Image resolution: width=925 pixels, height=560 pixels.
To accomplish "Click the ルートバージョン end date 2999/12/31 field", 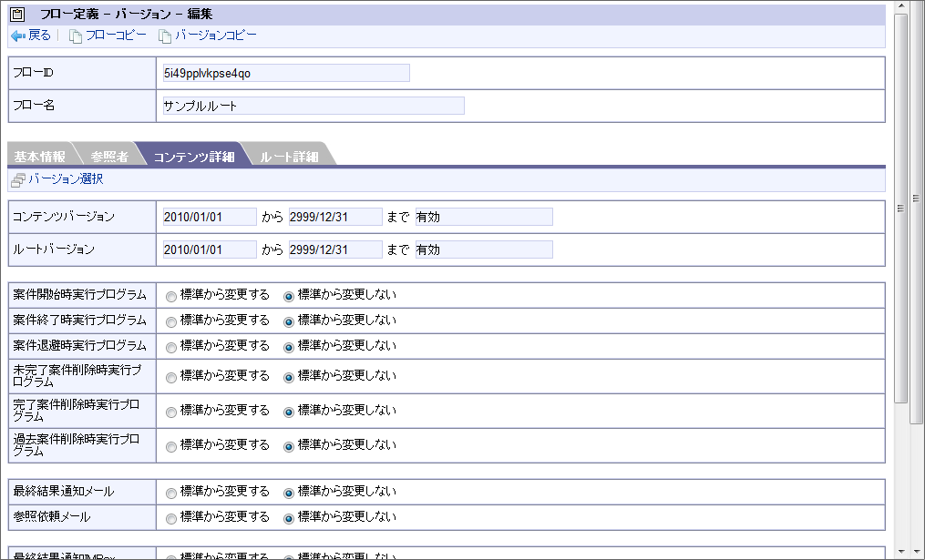I will tap(335, 249).
